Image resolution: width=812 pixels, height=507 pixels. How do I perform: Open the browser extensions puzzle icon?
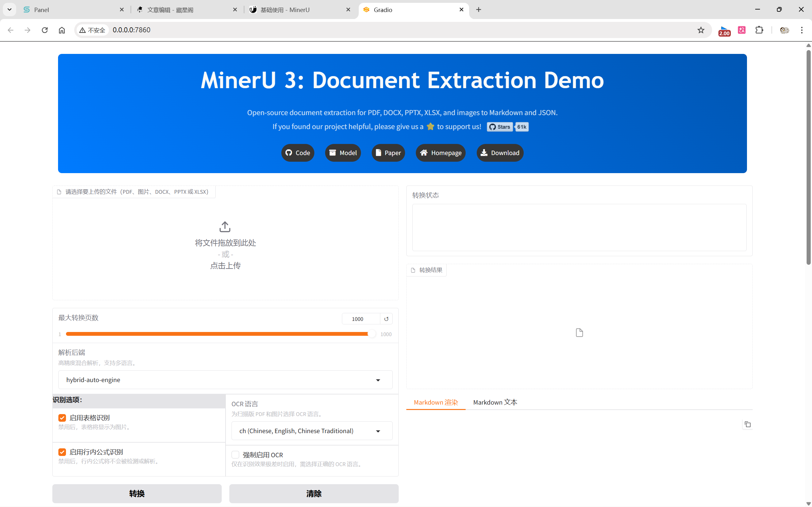[x=759, y=30]
